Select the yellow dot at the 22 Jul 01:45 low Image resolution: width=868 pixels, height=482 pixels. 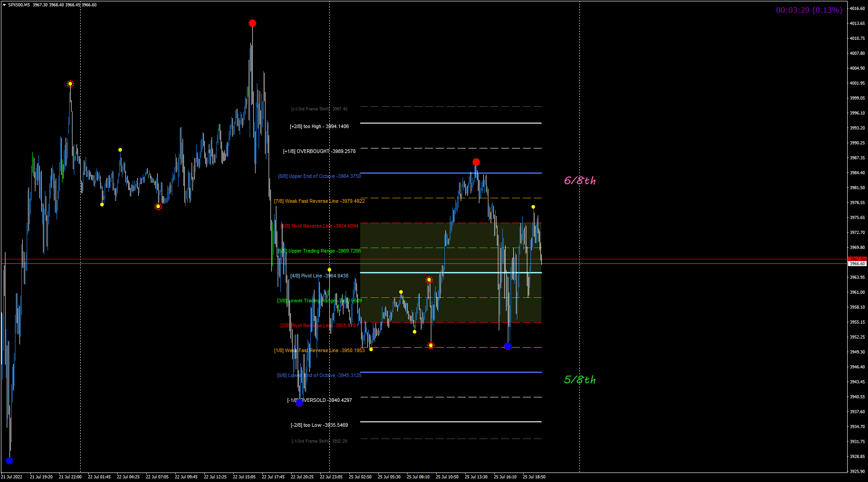point(102,205)
